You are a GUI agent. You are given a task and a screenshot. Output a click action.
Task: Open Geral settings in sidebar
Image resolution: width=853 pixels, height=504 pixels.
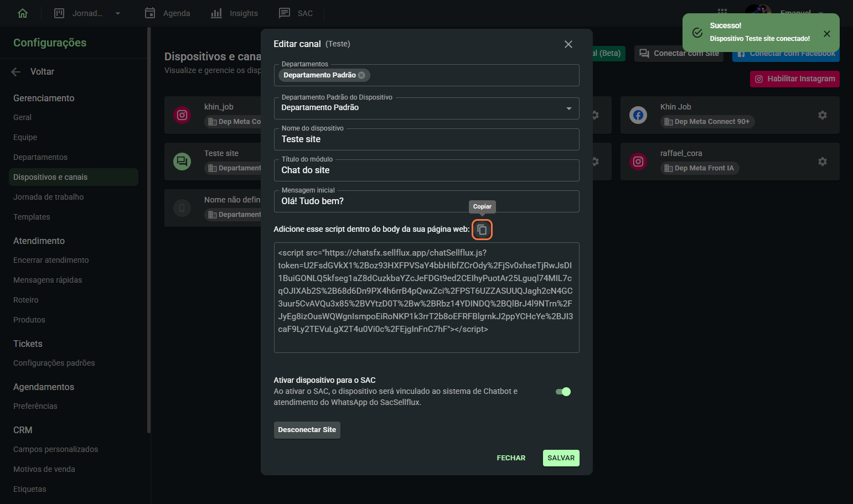click(22, 117)
